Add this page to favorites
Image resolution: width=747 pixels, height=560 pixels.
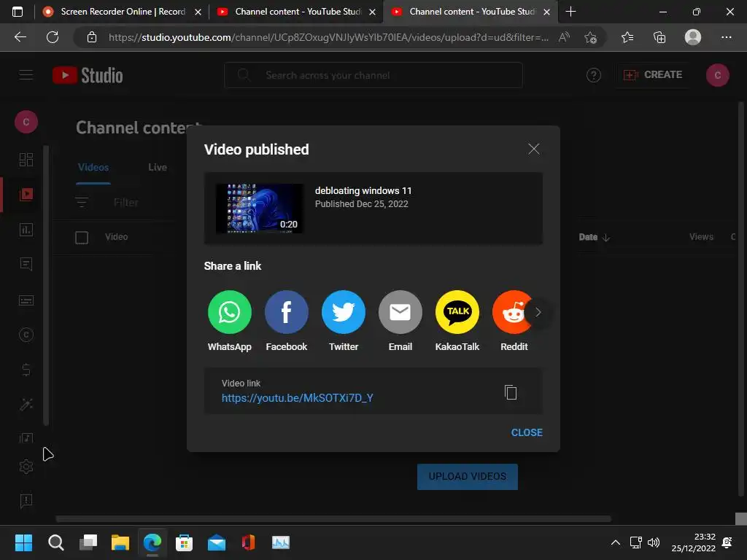pyautogui.click(x=591, y=37)
